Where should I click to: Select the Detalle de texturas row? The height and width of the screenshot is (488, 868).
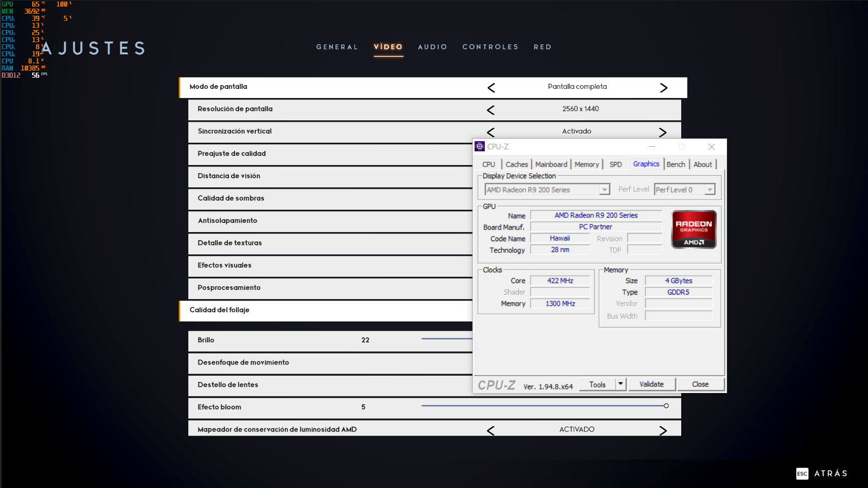tap(330, 243)
